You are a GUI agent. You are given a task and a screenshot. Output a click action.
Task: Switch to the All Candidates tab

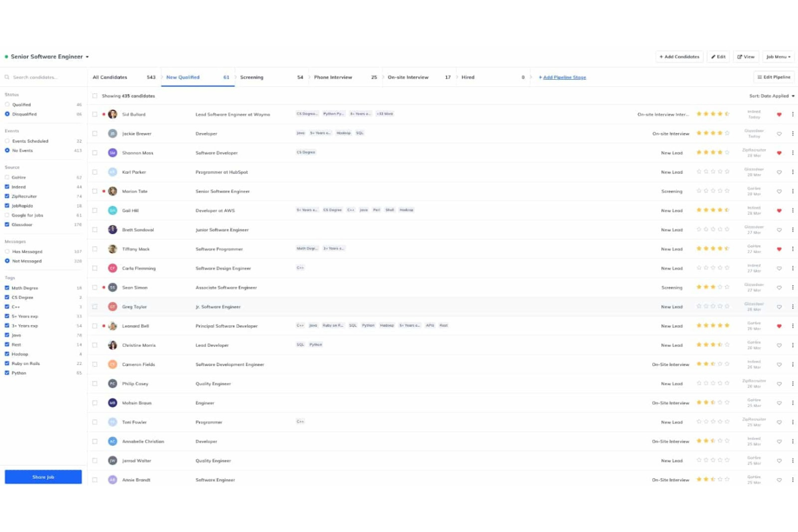[124, 77]
